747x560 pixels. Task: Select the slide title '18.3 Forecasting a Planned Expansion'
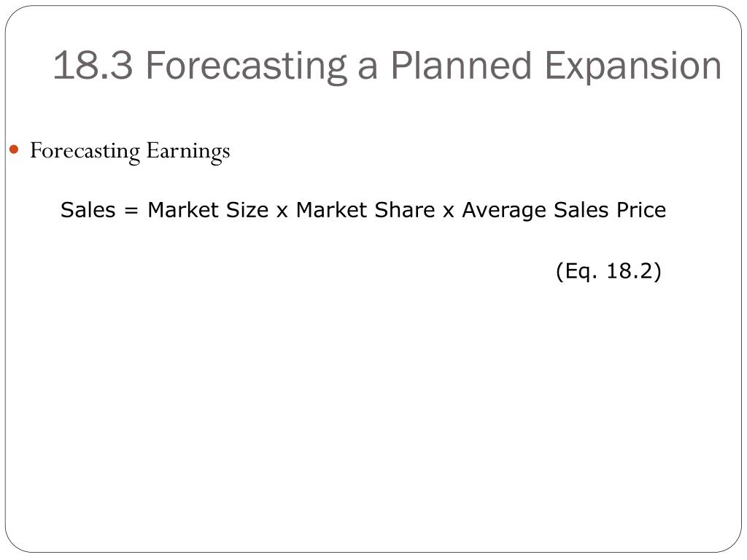click(x=387, y=66)
